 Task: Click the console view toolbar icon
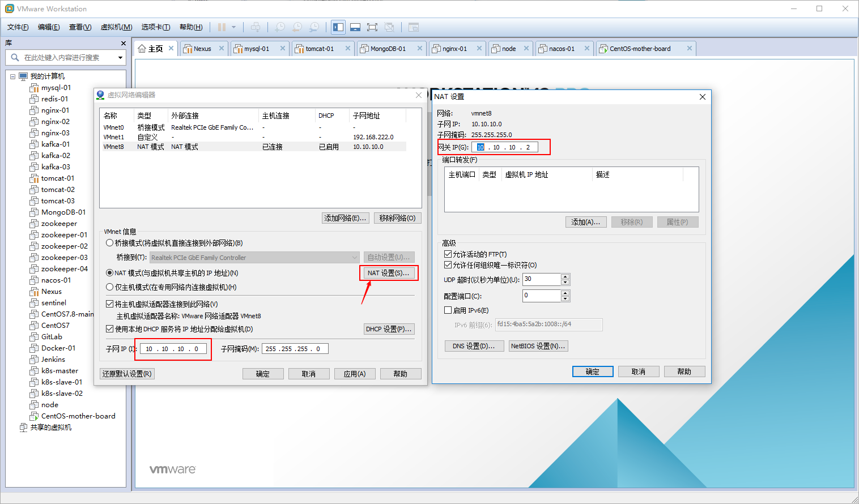(414, 27)
